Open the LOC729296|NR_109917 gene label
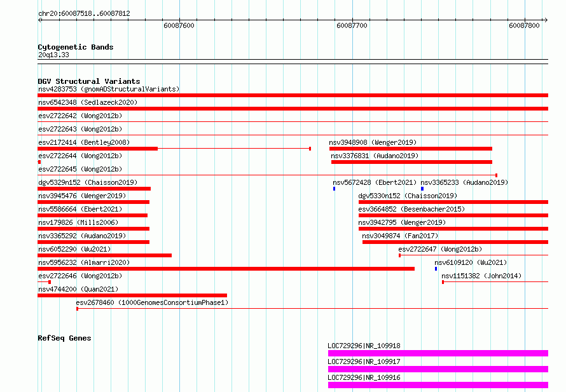The width and height of the screenshot is (566, 392). (364, 362)
